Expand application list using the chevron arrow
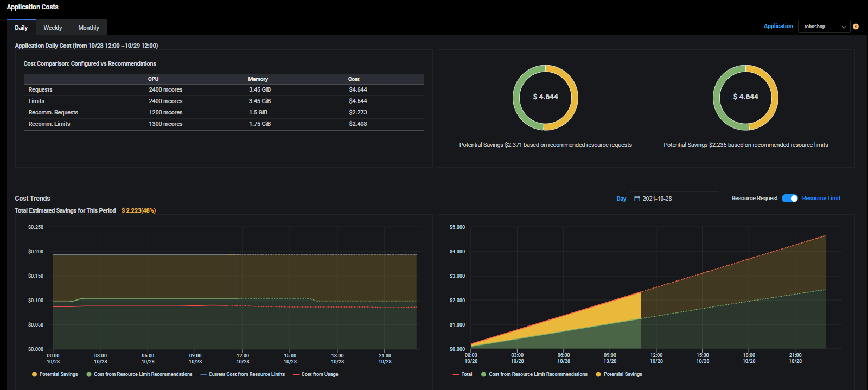 (844, 27)
